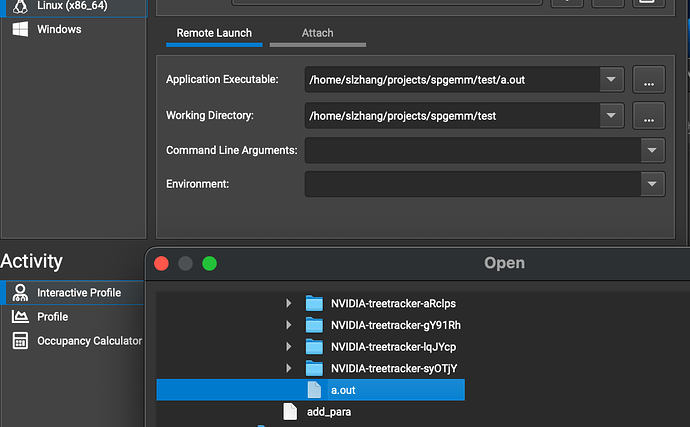The image size is (690, 427).
Task: Expand the NVIDIA-treetracker-syOTjY folder
Action: click(288, 369)
